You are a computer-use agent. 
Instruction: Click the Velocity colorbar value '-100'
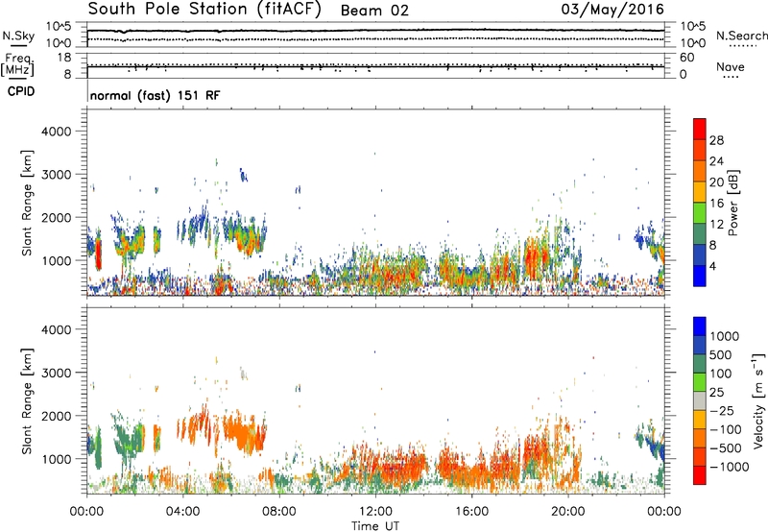[726, 429]
